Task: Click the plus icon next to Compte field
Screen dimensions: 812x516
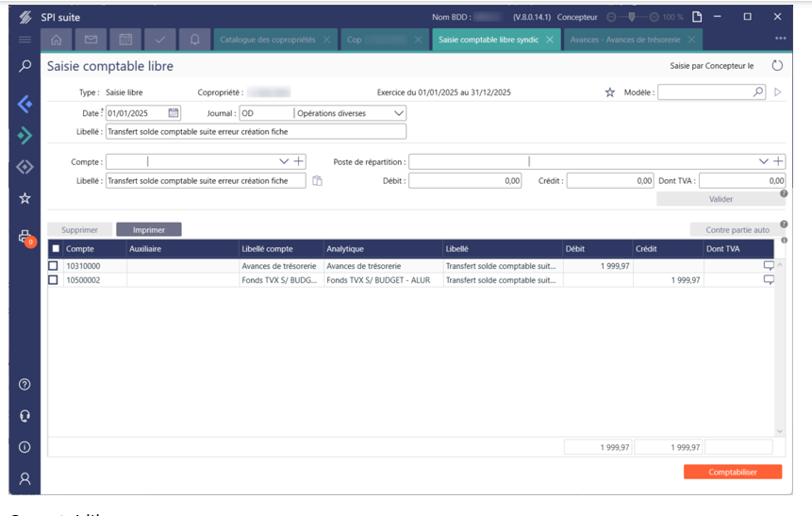Action: pyautogui.click(x=299, y=162)
